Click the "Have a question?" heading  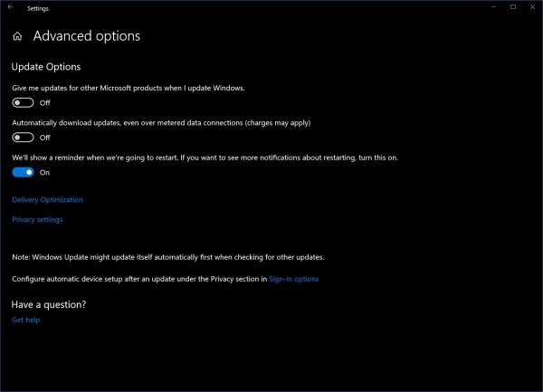[49, 304]
